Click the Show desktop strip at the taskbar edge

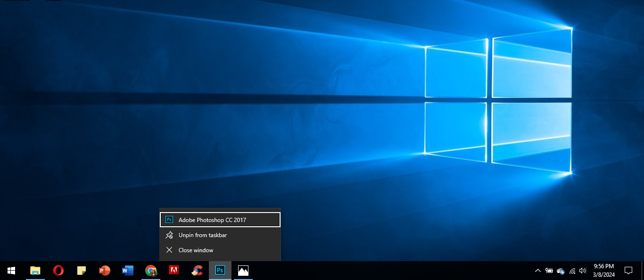643,271
